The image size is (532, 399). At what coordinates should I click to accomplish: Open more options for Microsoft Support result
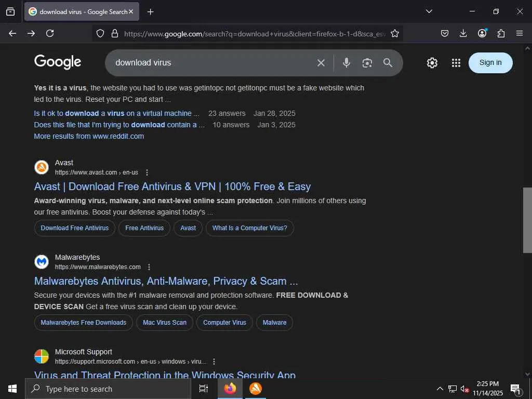coord(214,362)
